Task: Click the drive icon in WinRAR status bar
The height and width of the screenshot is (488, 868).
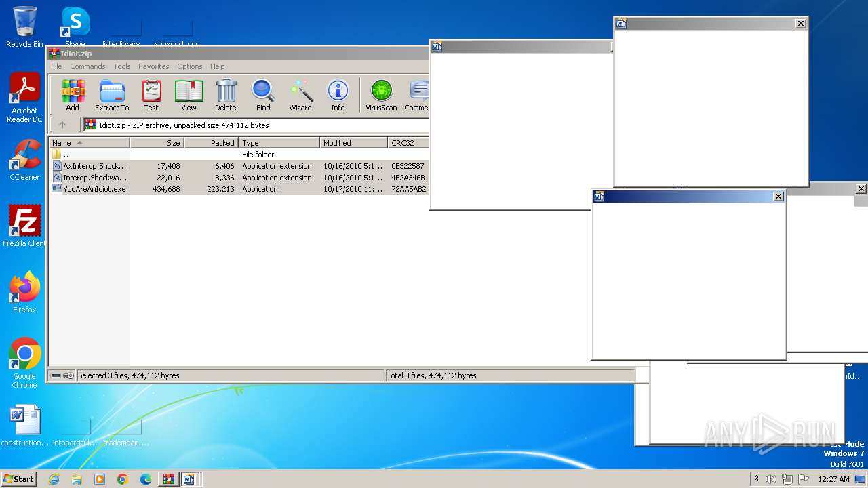Action: [x=56, y=375]
